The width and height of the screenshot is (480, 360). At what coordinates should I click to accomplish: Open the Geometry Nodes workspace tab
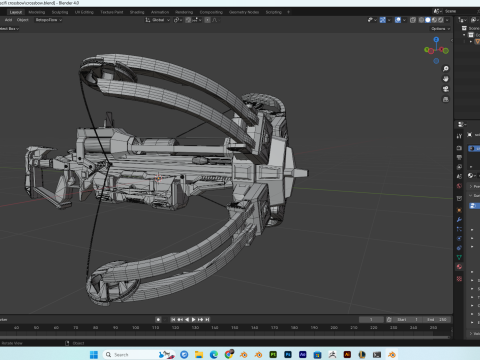244,12
